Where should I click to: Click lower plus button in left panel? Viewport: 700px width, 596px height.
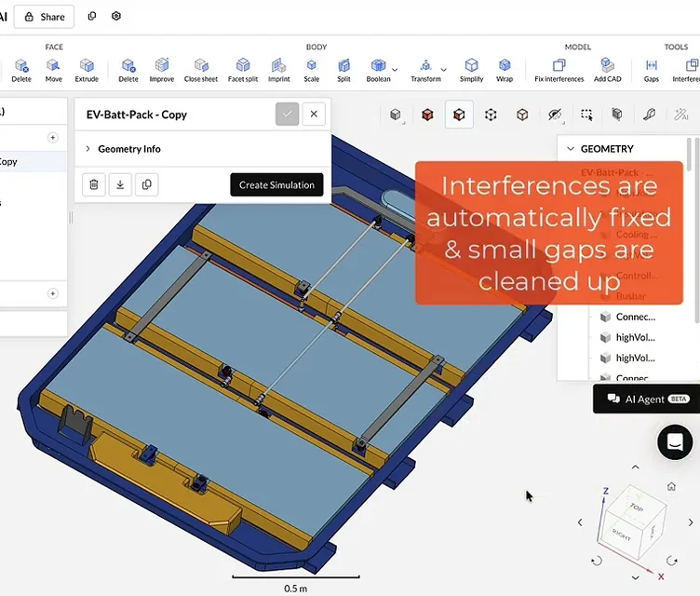coord(53,293)
